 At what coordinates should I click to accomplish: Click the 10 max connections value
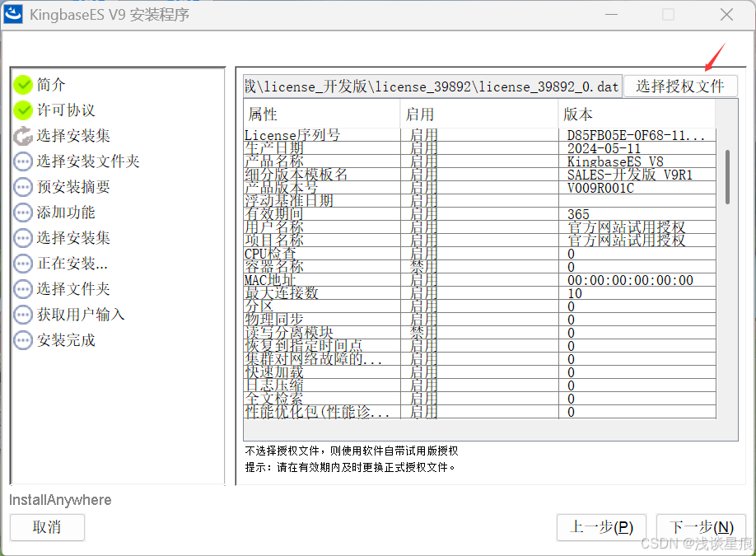pos(575,293)
